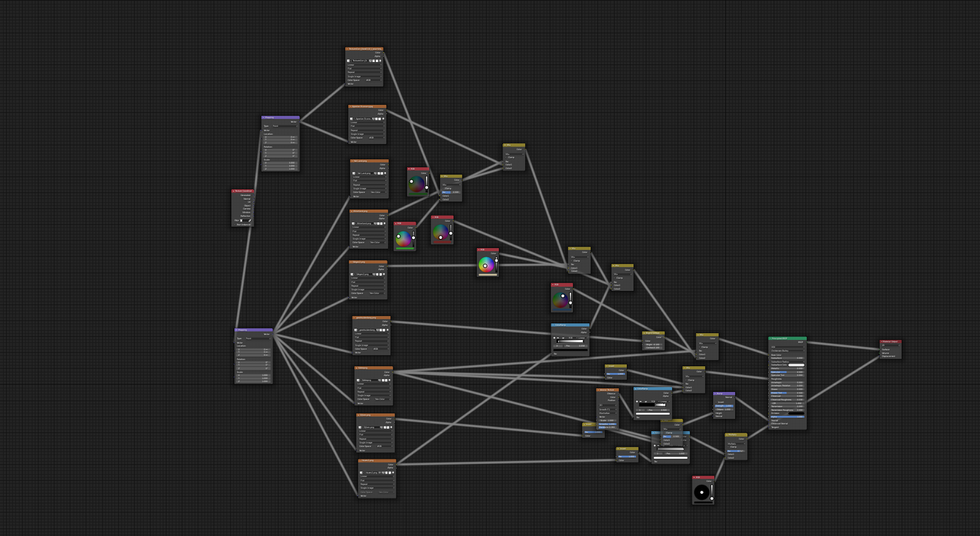Open blend type dropdown of Multiply node
The height and width of the screenshot is (536, 980).
pyautogui.click(x=737, y=444)
